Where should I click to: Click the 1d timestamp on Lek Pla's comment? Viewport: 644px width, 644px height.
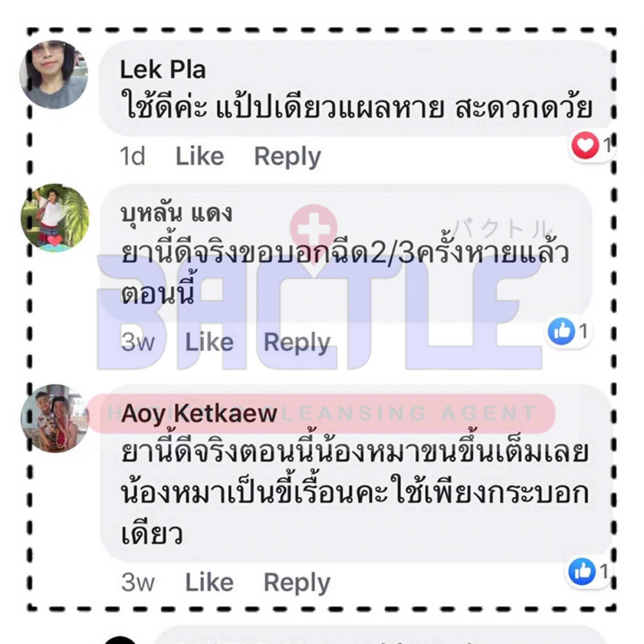click(132, 156)
